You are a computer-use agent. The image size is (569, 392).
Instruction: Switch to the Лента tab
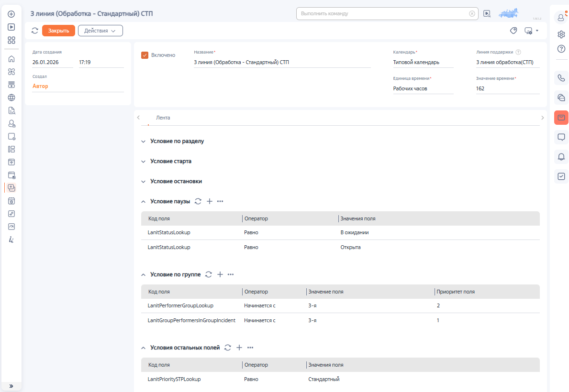pyautogui.click(x=163, y=118)
